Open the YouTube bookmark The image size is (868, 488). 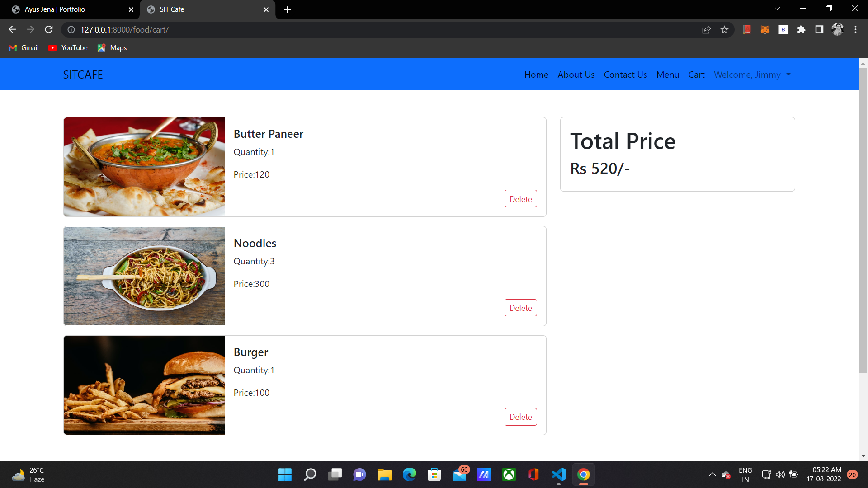click(x=68, y=48)
